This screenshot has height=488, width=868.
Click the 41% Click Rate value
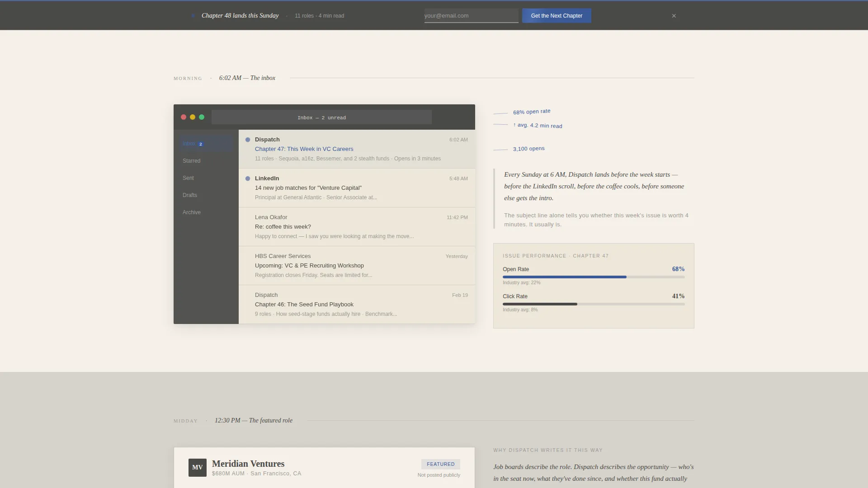pyautogui.click(x=678, y=296)
